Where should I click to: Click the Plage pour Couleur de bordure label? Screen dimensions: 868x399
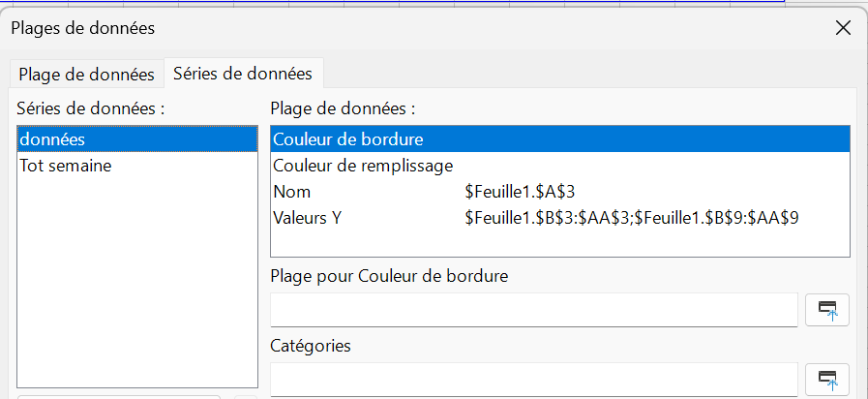(390, 276)
